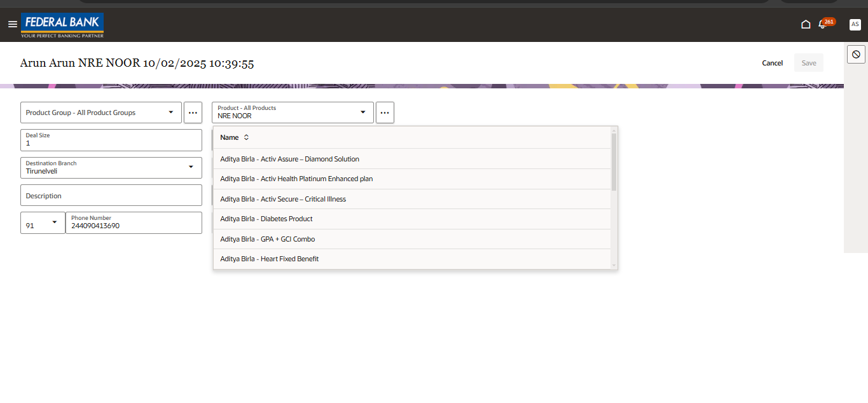Select Aditya Birla - Heart Fixed Benefit

[412, 259]
